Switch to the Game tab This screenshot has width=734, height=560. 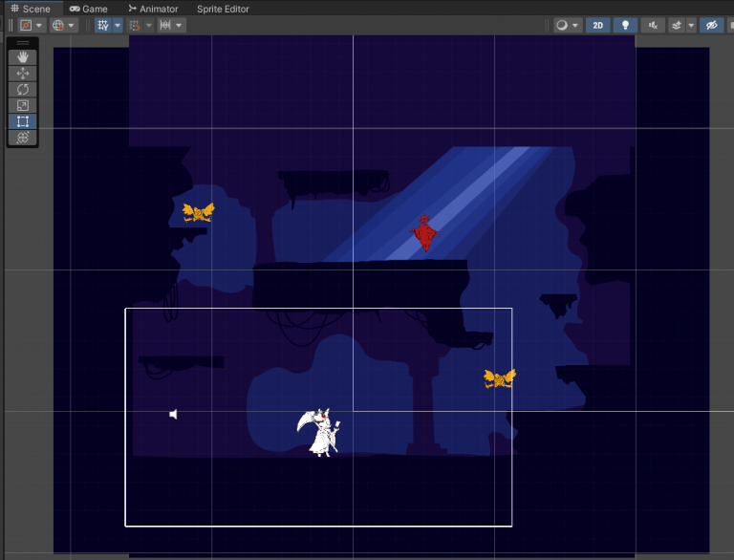point(88,9)
